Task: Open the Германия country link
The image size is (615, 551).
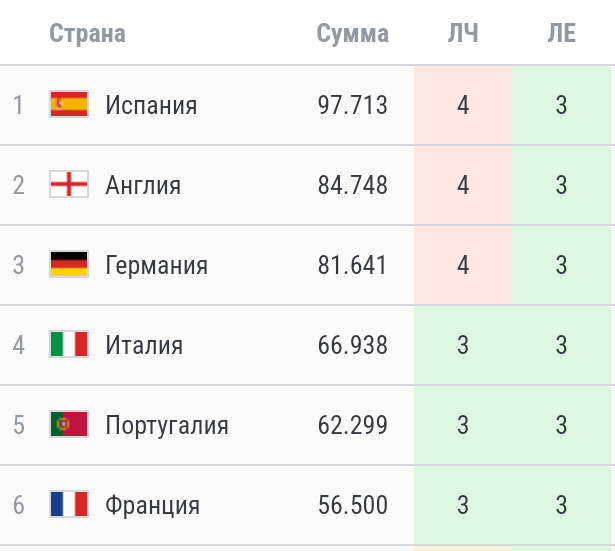Action: [156, 265]
